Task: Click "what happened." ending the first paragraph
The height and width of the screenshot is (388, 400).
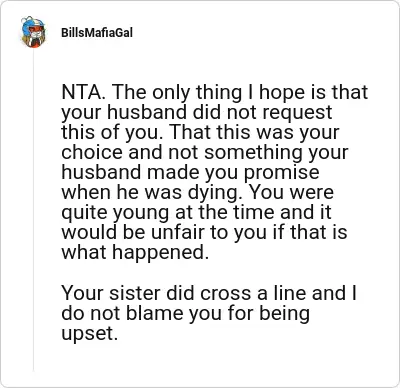Action: (135, 252)
